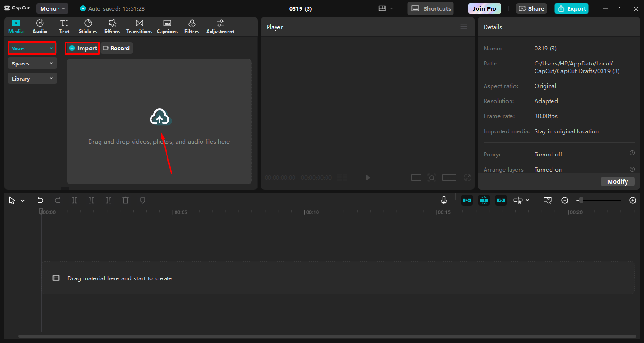Click the record voiceover microphone icon

click(443, 200)
